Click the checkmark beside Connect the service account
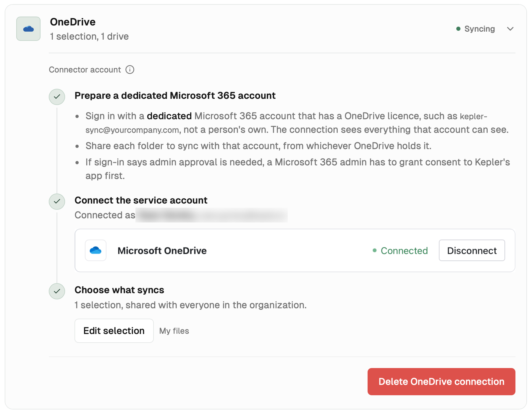Screen dimensions: 532x413 (x=57, y=201)
